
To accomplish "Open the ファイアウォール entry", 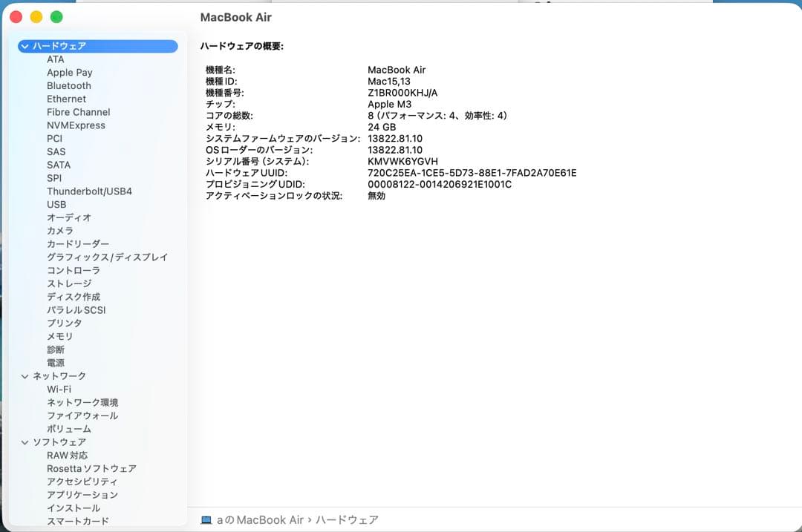I will (x=82, y=416).
